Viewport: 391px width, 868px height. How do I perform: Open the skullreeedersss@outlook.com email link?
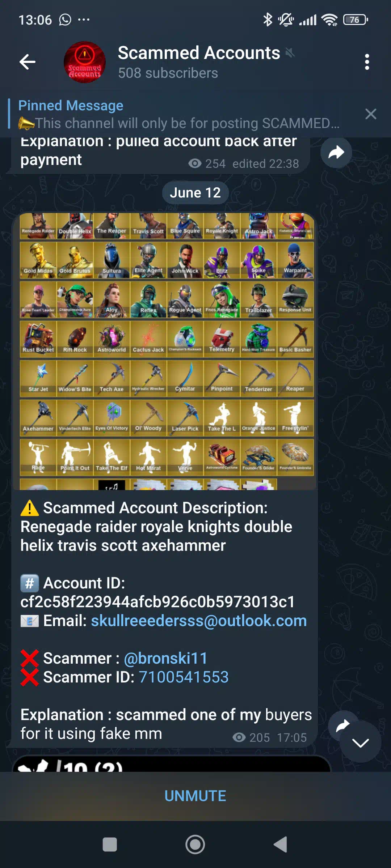point(199,621)
